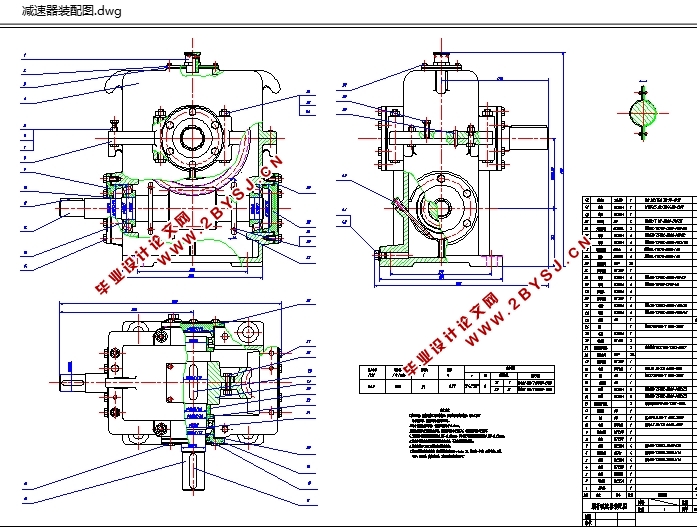Click the vent plug atop the front view
The width and height of the screenshot is (697, 530).
(x=192, y=61)
